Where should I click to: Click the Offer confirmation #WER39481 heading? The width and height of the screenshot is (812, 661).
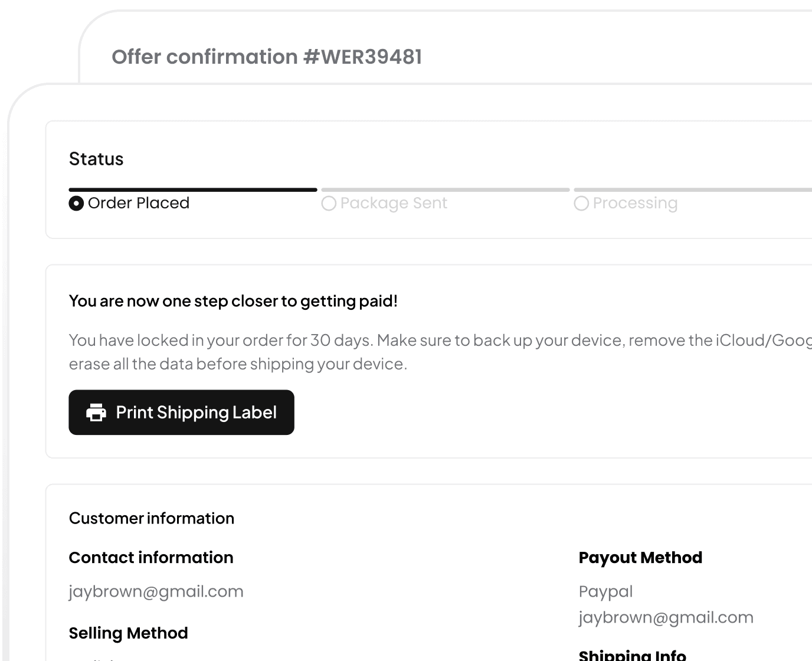(x=267, y=57)
